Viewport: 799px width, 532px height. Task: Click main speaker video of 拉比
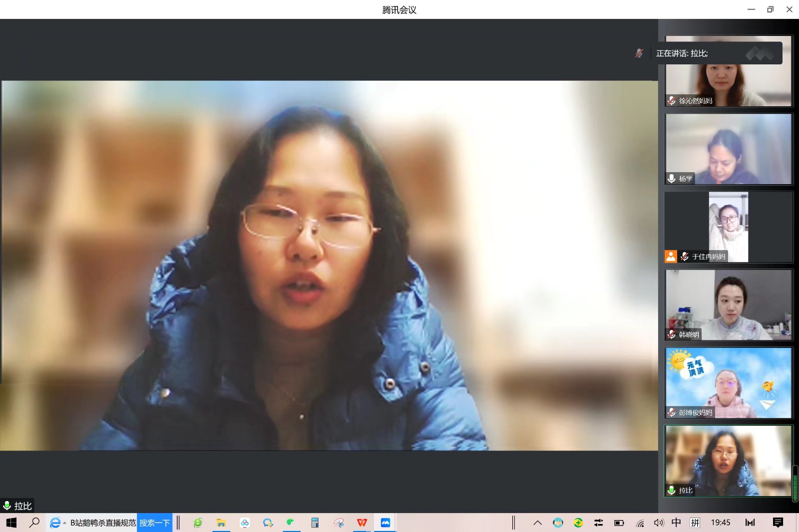pos(329,266)
